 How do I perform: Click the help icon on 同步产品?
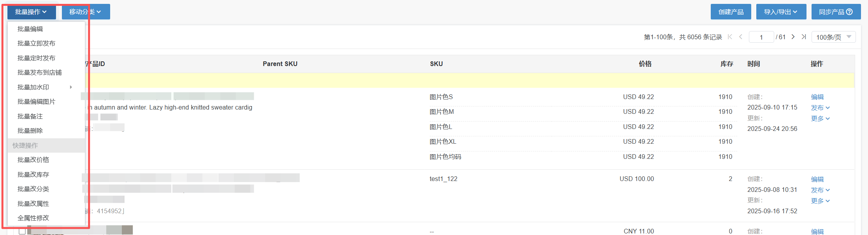[x=849, y=12]
